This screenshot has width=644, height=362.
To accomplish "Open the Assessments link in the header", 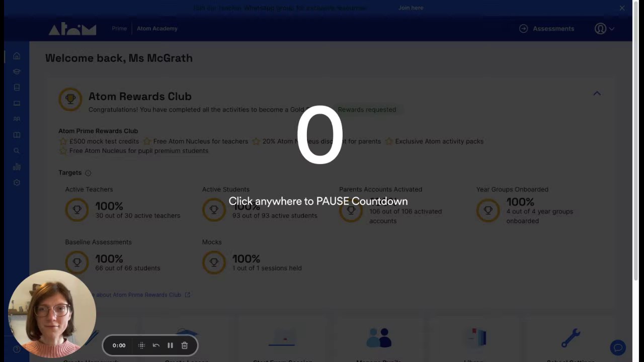I will coord(553,29).
